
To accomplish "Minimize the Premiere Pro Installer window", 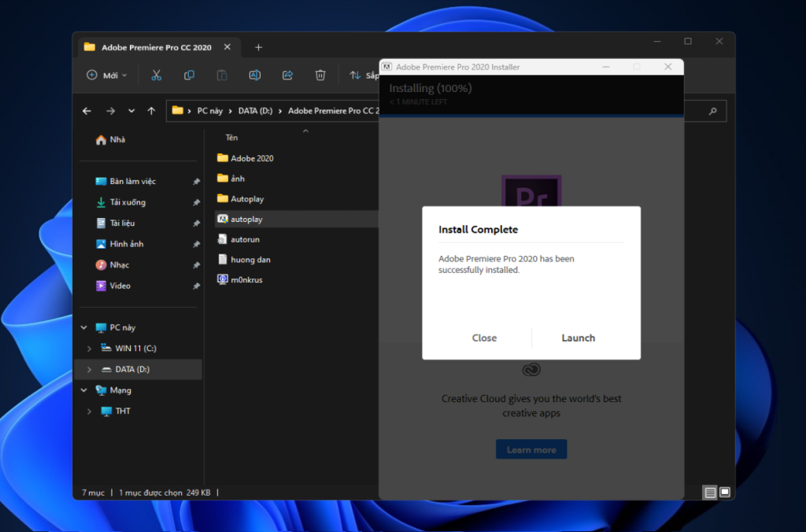I will [606, 67].
